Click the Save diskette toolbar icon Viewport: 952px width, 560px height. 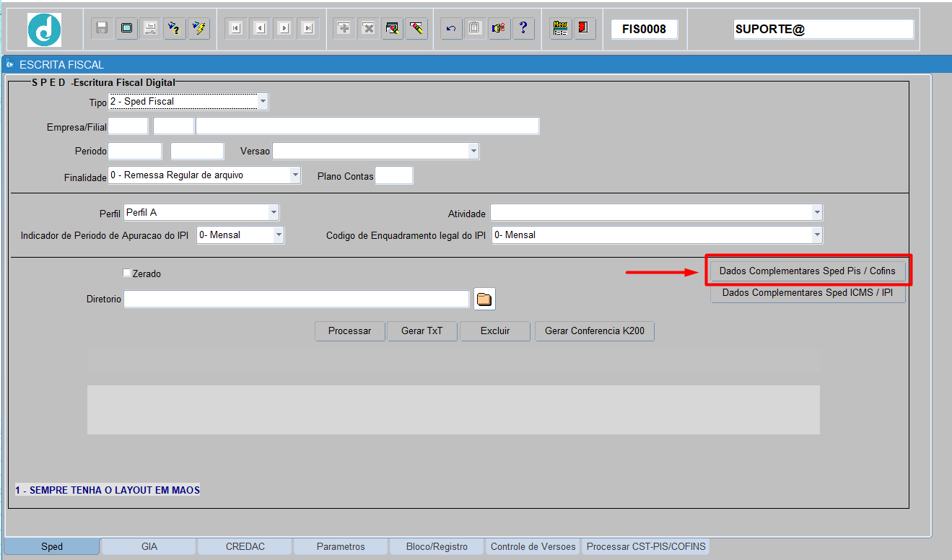102,29
